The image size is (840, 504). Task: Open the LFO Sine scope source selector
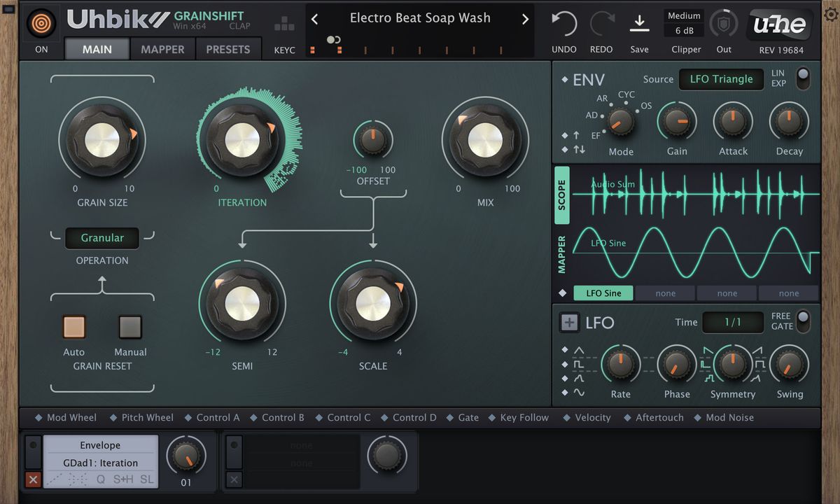coord(603,293)
